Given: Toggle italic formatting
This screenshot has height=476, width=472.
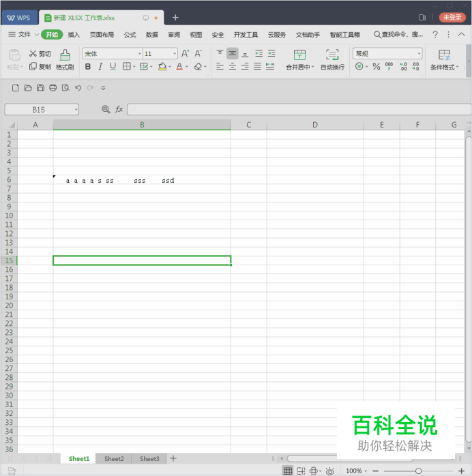Looking at the screenshot, I should 100,66.
